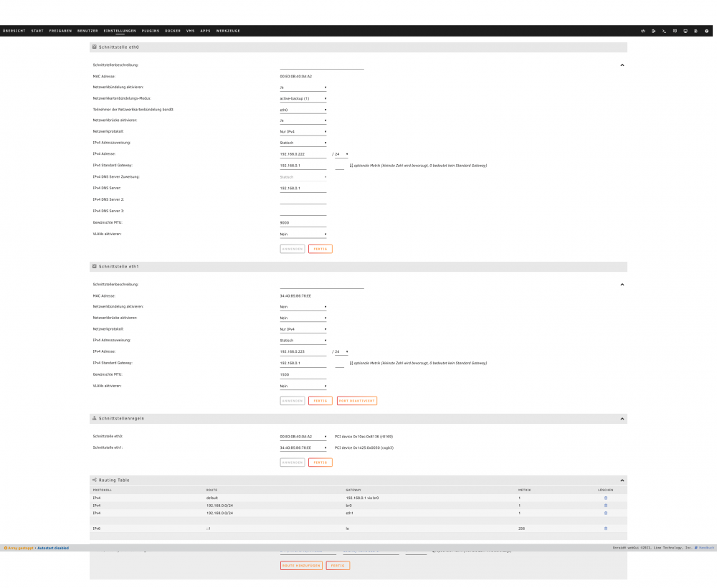Click eth0 Gewünschte MTU field 9000

point(303,223)
